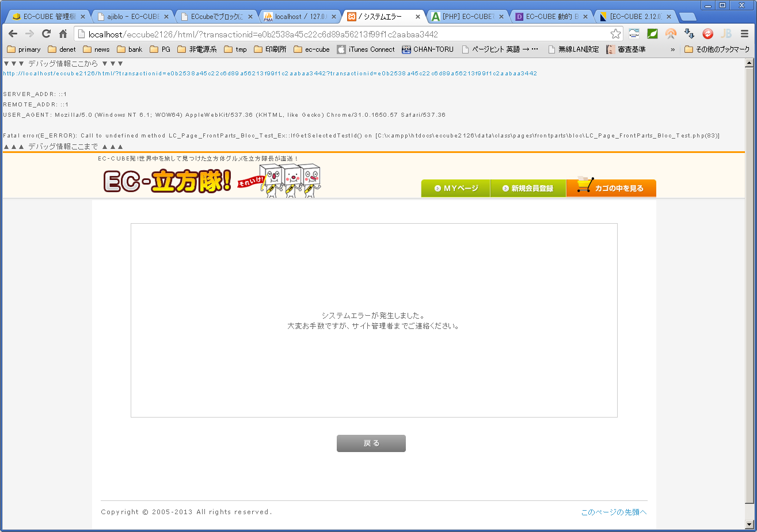Open the カゴの中を見る cart button

coord(611,188)
